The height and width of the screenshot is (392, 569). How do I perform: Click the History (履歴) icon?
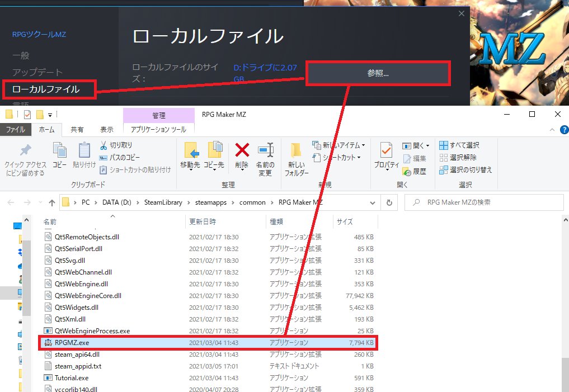406,171
